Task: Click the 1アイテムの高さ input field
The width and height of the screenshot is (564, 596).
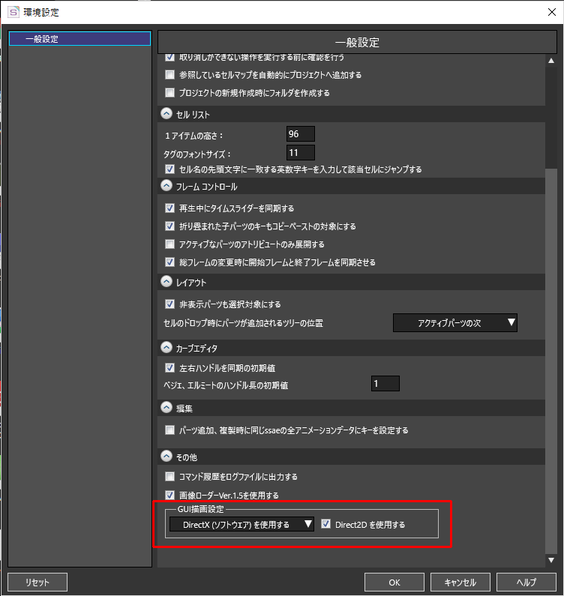Action: pyautogui.click(x=300, y=134)
